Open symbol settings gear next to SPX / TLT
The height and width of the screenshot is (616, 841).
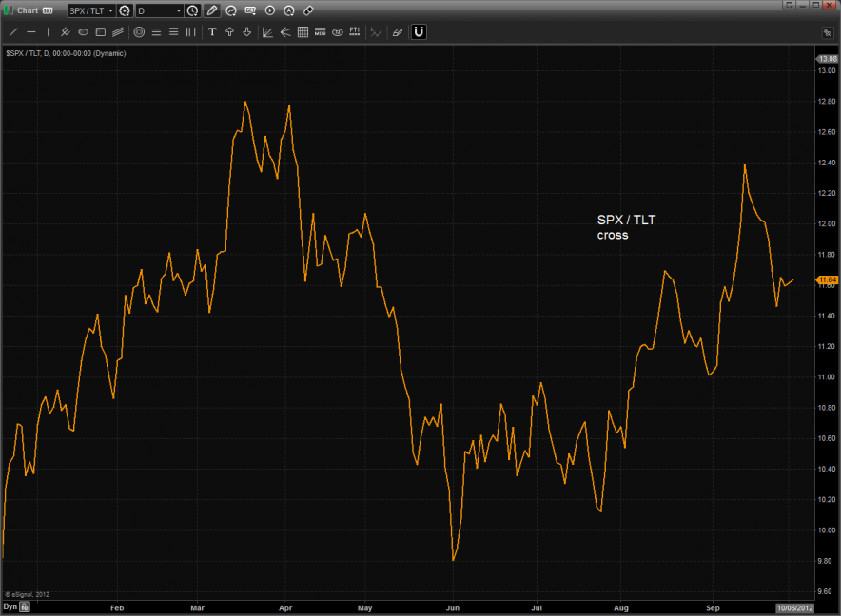pyautogui.click(x=125, y=10)
